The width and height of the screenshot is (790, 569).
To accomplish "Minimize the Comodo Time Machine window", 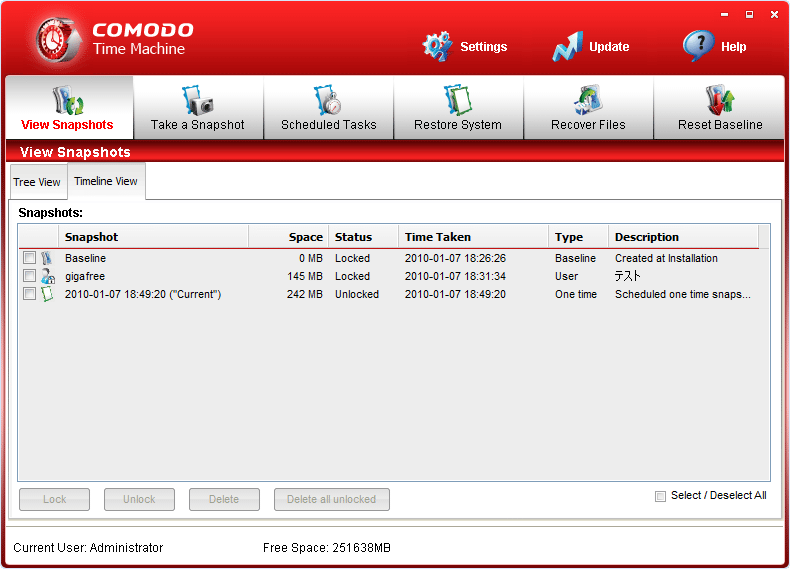I will 725,15.
